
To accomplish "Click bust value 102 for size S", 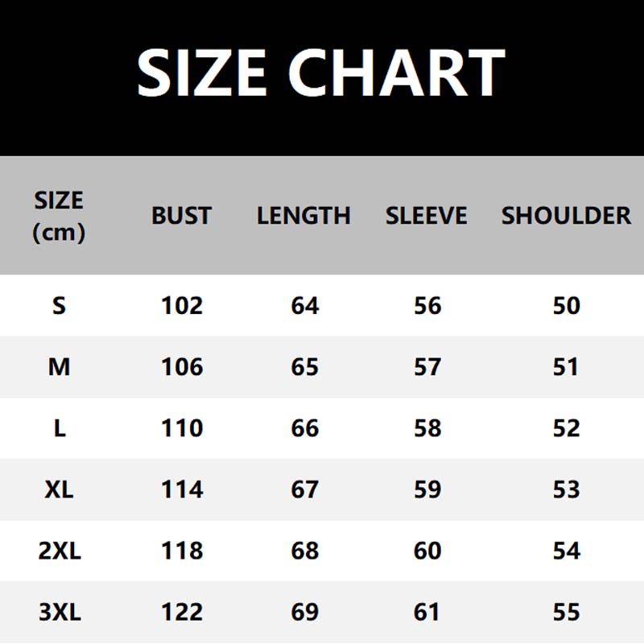I will [x=182, y=306].
